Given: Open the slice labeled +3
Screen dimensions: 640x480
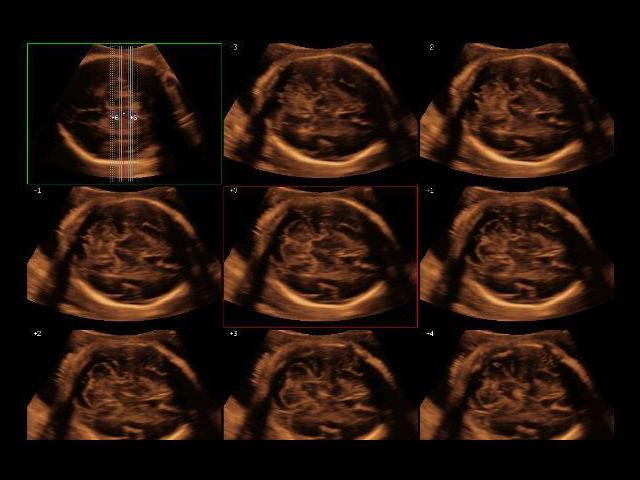Looking at the screenshot, I should 320,388.
